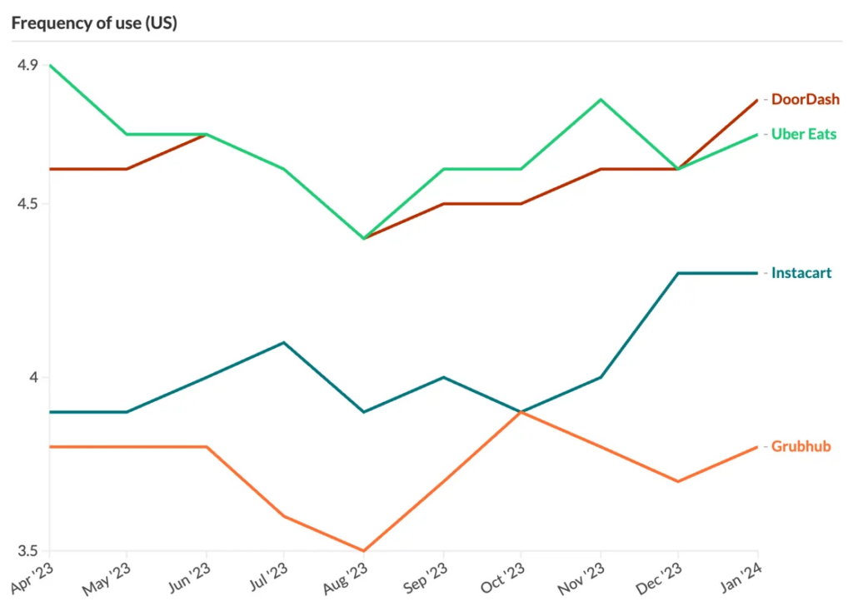This screenshot has width=853, height=616.
Task: Click Uber Eats starting point at Apr '23
Action: [50, 65]
